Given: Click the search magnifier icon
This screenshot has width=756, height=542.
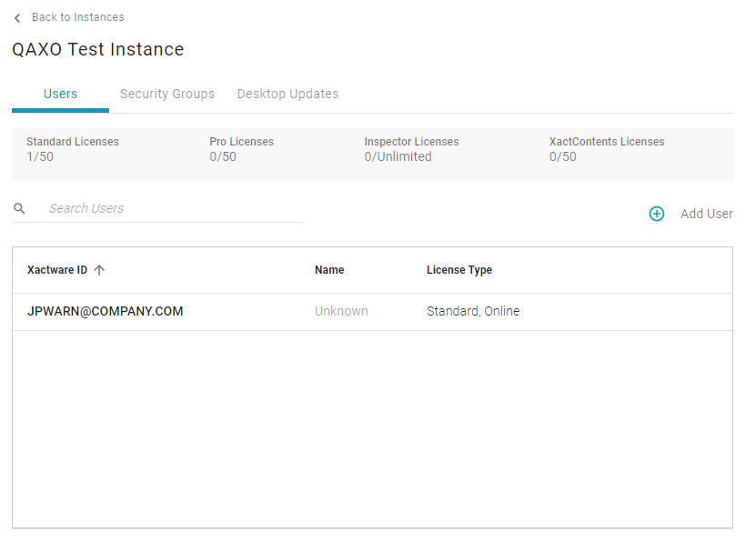Looking at the screenshot, I should coord(19,208).
